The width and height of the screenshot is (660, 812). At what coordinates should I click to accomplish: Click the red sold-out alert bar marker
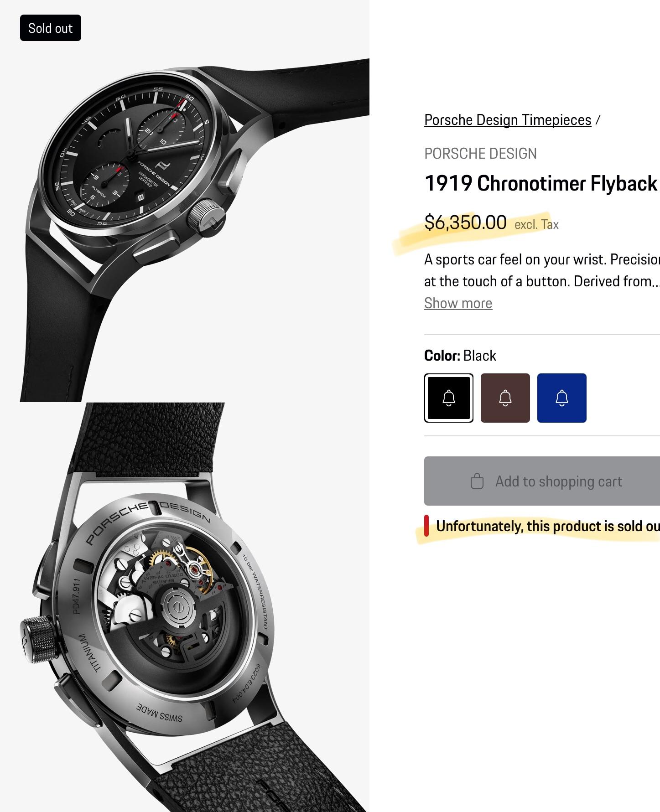(x=426, y=526)
